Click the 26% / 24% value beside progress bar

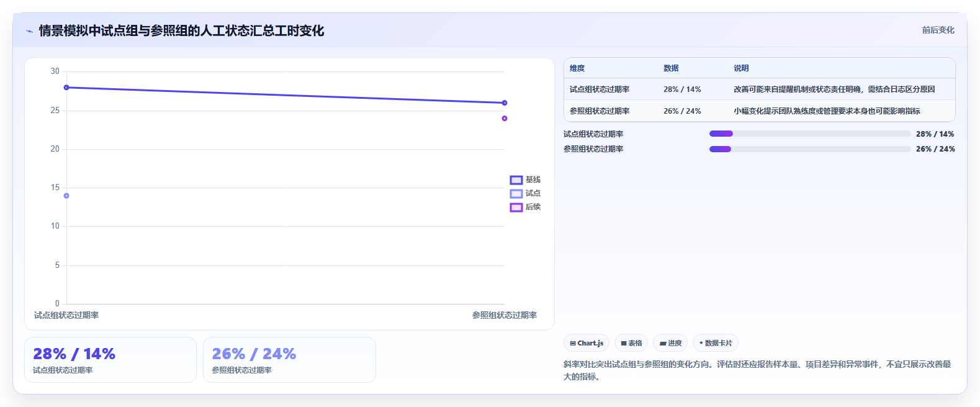[935, 149]
